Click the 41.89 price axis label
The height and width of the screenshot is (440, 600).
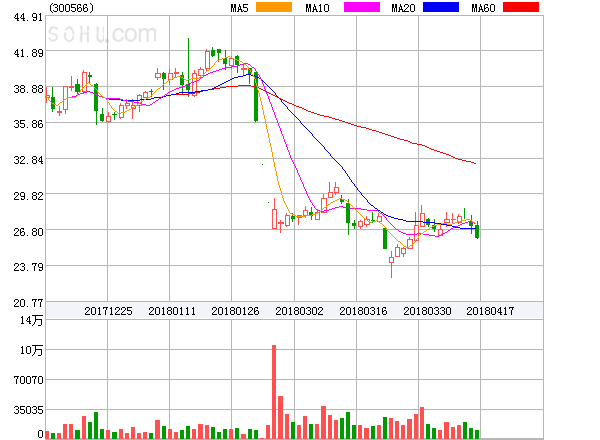tap(28, 53)
